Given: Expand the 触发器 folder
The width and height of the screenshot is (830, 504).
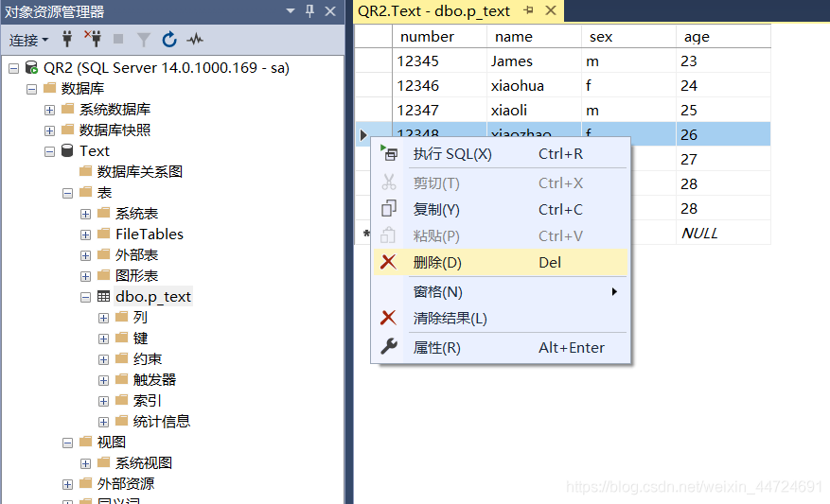Looking at the screenshot, I should [104, 380].
